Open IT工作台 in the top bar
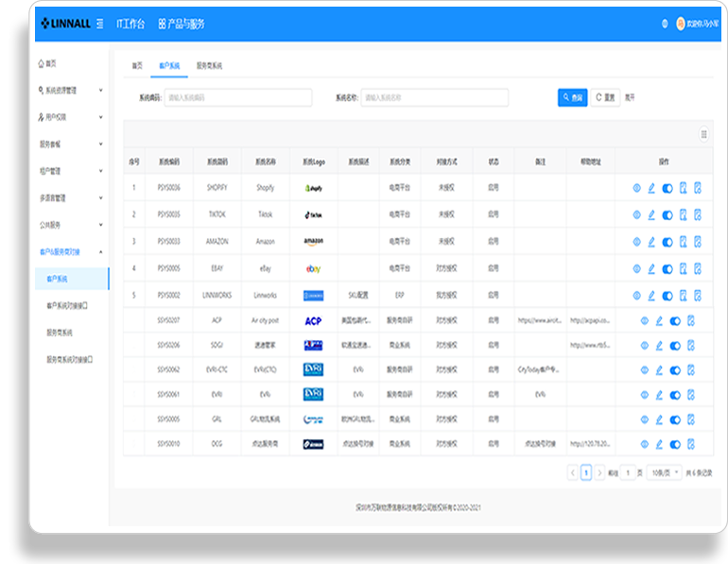Viewport: 728px width, 564px height. point(130,24)
